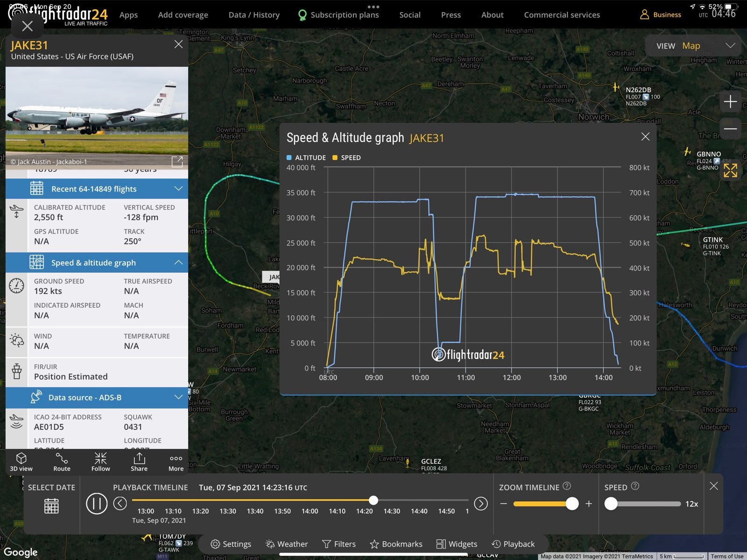Select the Route icon in the flight panel
747x560 pixels.
[x=62, y=462]
